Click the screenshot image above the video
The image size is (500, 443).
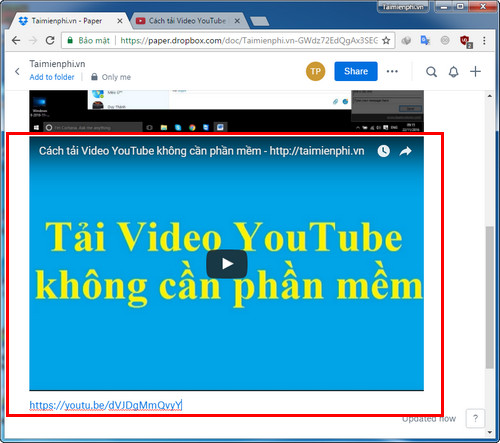tap(226, 111)
